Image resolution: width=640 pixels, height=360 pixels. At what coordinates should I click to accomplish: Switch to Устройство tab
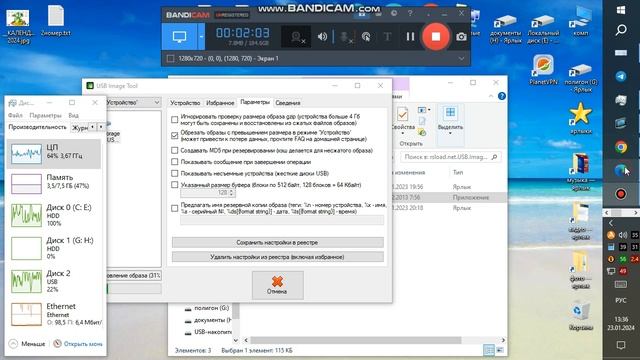coord(185,103)
